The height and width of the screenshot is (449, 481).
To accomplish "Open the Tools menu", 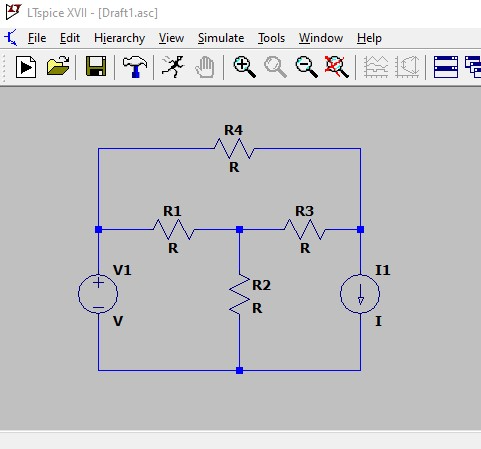I will coord(271,38).
